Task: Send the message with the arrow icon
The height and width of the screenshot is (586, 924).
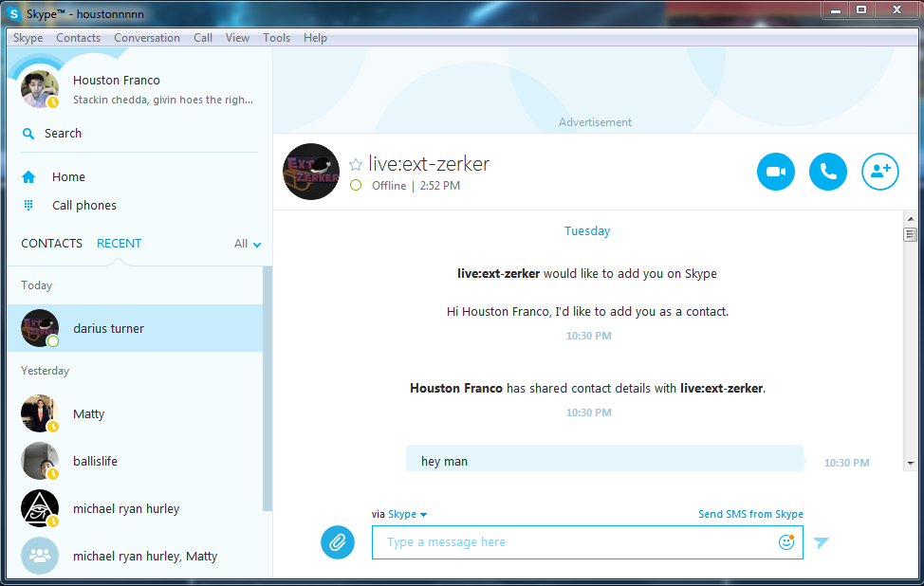Action: [x=821, y=542]
